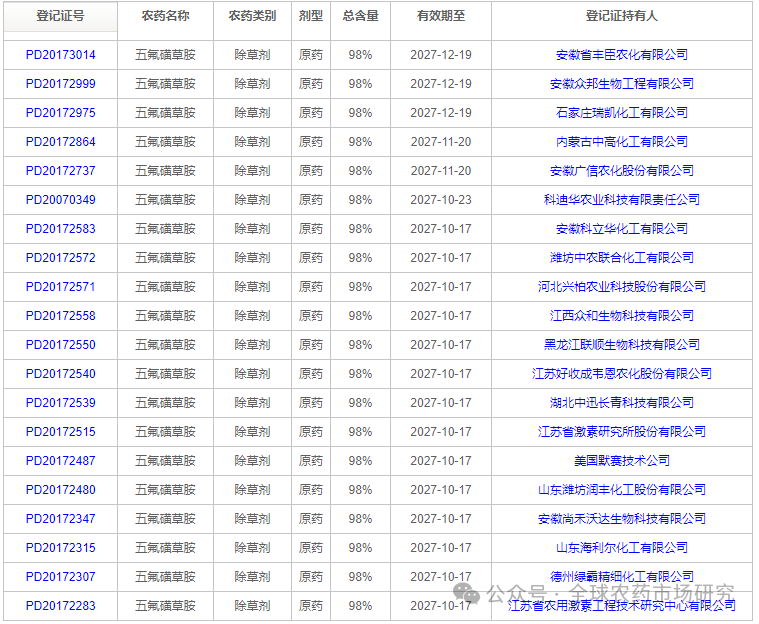Select date 2027-12-19 in PD20172999 row

[x=441, y=84]
